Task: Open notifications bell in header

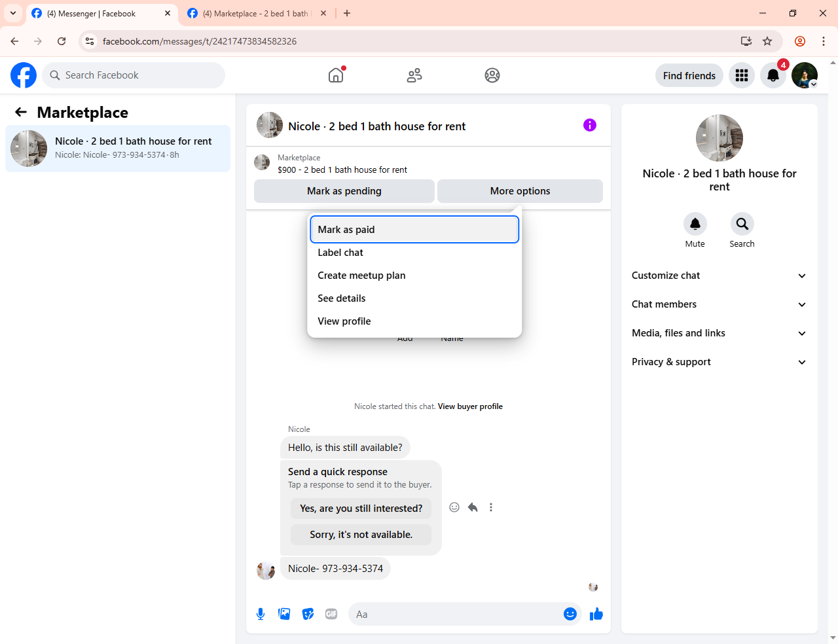Action: 773,75
